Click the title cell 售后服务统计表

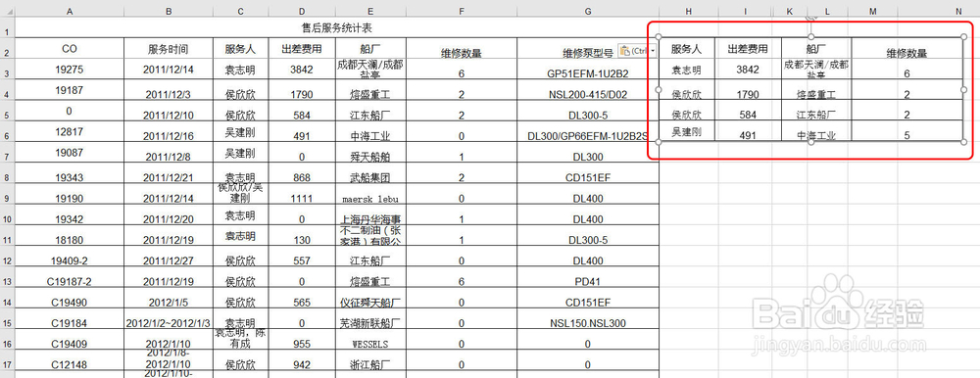337,27
